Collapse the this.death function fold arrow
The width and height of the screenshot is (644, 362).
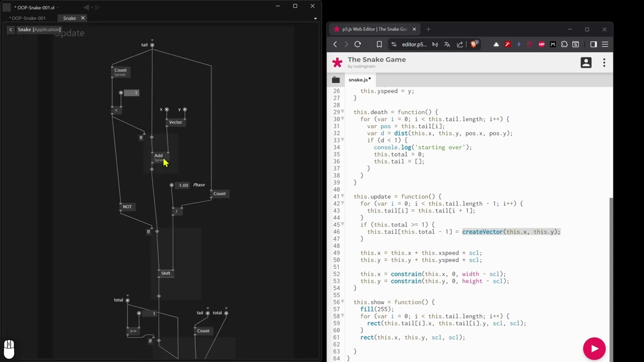343,112
